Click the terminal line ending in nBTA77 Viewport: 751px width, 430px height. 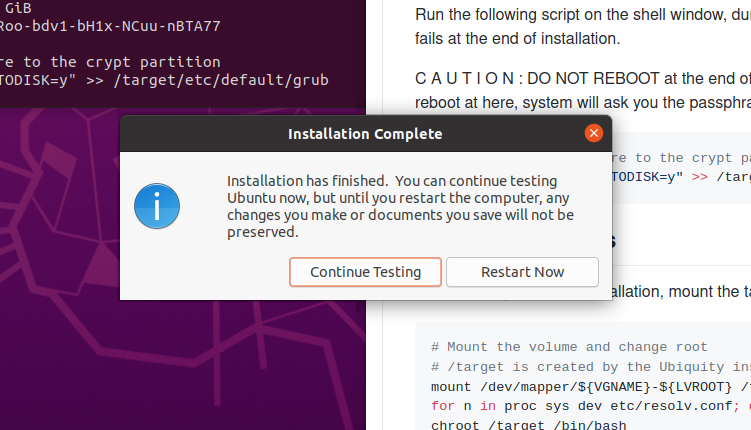(110, 26)
